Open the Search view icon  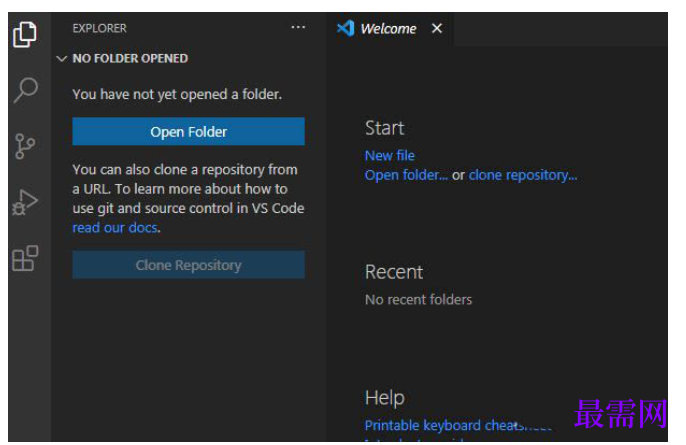[25, 91]
